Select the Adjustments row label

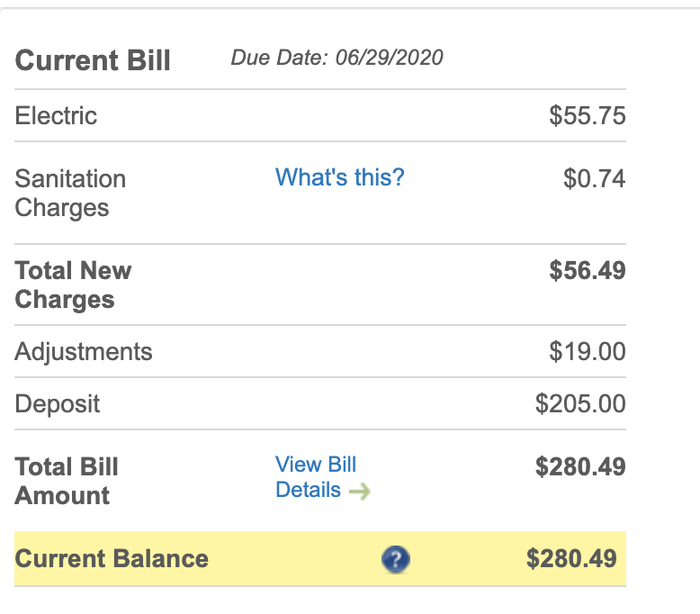84,352
